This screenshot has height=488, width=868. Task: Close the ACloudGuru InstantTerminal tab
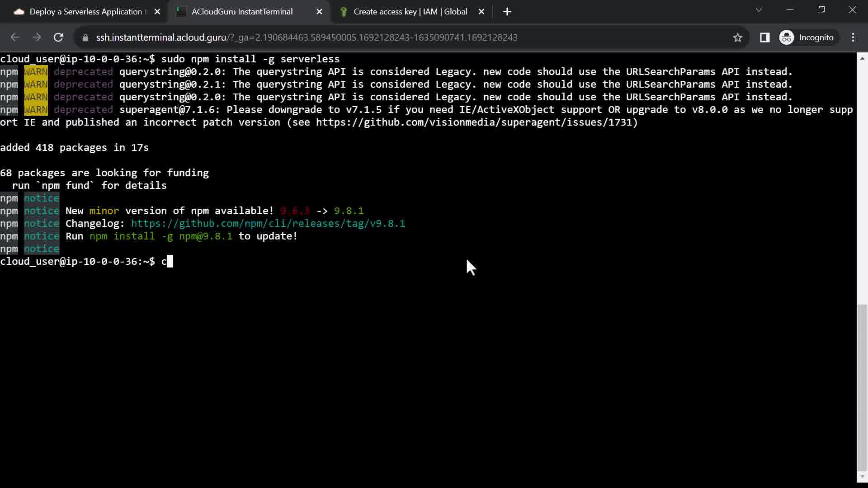click(319, 12)
